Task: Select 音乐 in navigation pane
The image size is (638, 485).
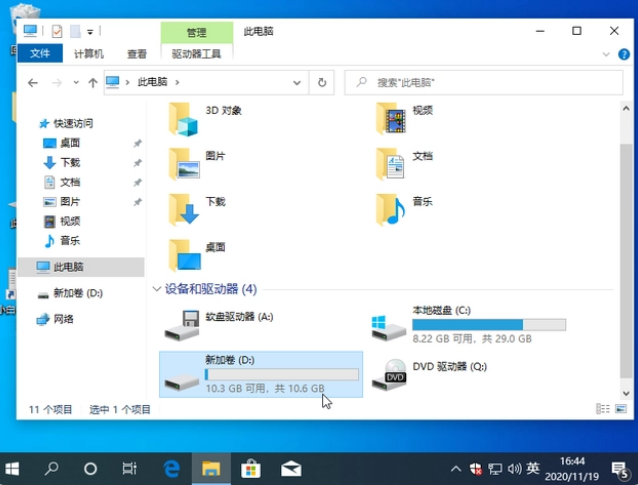Action: tap(70, 240)
